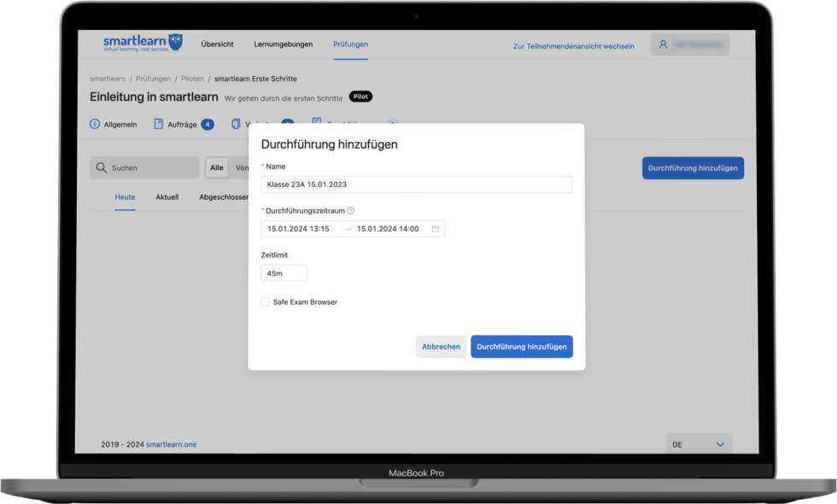Open the calendar icon in the date range field
Image resolution: width=837 pixels, height=504 pixels.
tap(436, 228)
